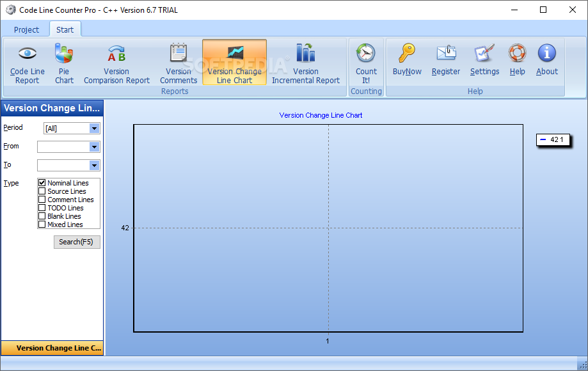Click the Version Change Lin... panel header
The image size is (588, 371).
coord(52,108)
